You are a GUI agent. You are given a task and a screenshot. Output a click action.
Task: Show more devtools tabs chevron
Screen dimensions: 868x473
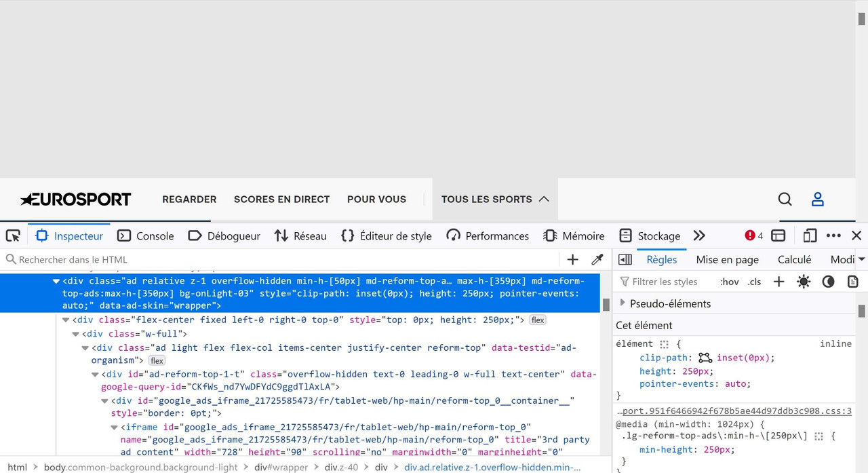pyautogui.click(x=699, y=235)
